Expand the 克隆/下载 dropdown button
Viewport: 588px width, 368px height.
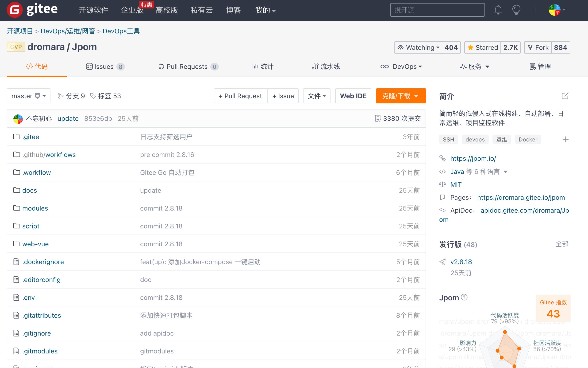[401, 96]
